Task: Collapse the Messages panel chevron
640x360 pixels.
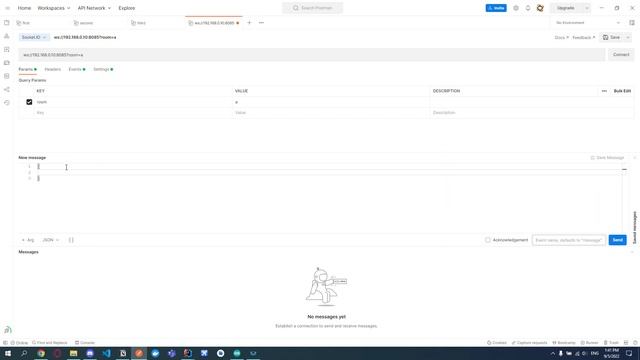Action: 632,252
